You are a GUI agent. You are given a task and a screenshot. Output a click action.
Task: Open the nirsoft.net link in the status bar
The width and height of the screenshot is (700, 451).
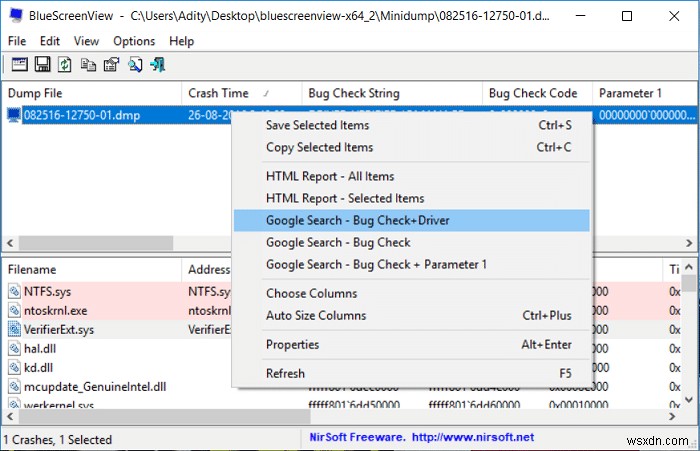click(x=476, y=437)
